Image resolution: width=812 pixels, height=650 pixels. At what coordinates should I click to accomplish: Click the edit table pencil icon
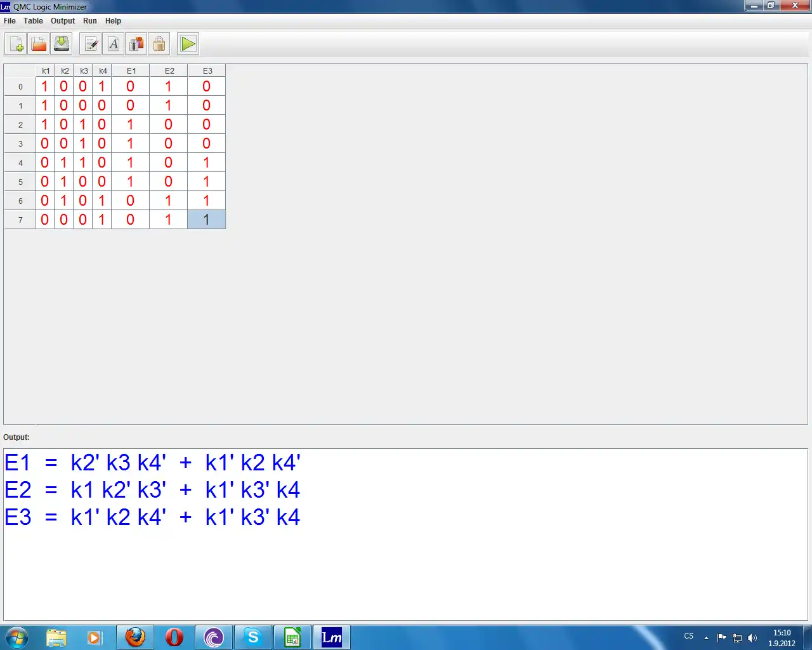[91, 44]
